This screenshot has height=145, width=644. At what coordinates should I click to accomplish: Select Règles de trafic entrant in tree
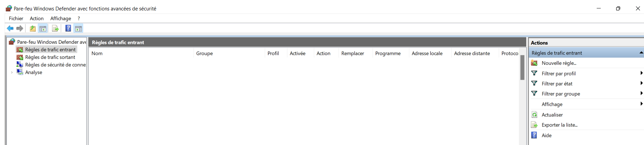(50, 49)
